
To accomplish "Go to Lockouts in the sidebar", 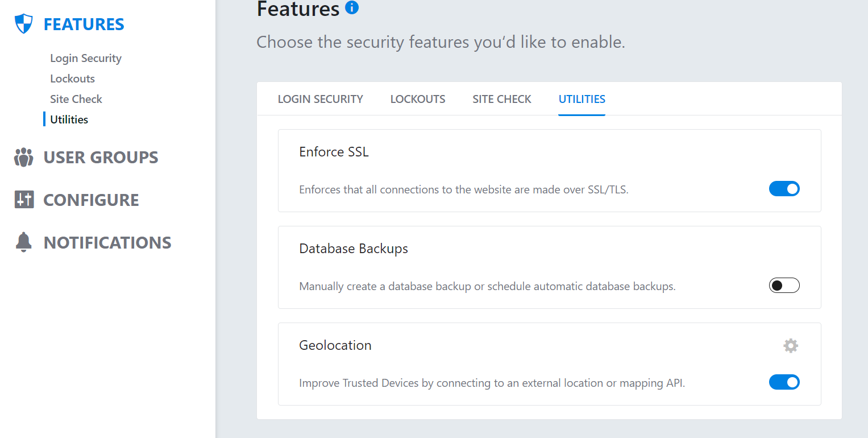I will click(72, 78).
